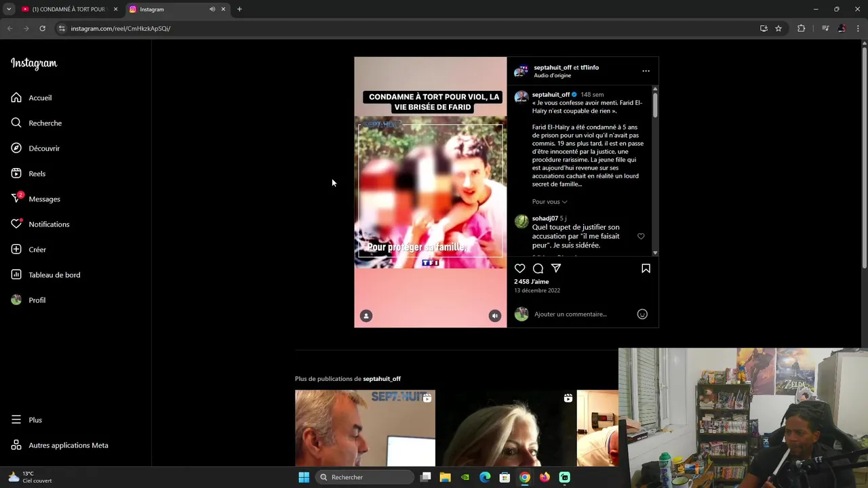The height and width of the screenshot is (488, 868).
Task: Click the address bar URL
Action: [x=121, y=28]
